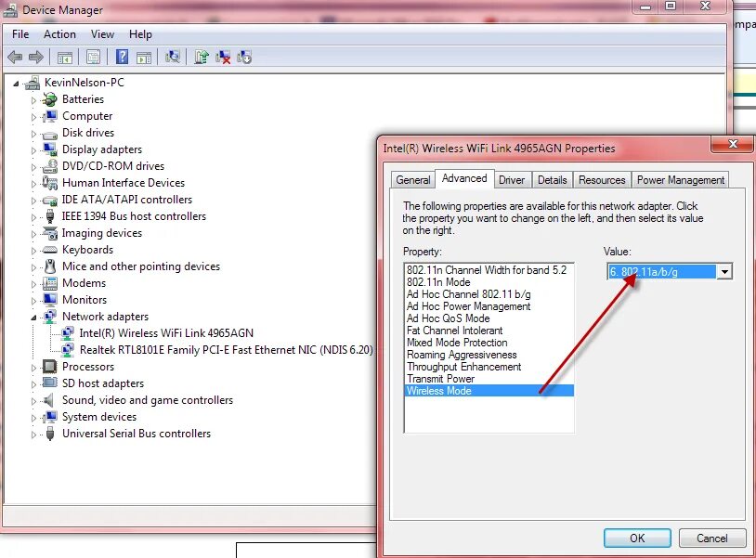
Task: Expand the IDE ATA/ATAPI controllers arrow
Action: [x=33, y=201]
